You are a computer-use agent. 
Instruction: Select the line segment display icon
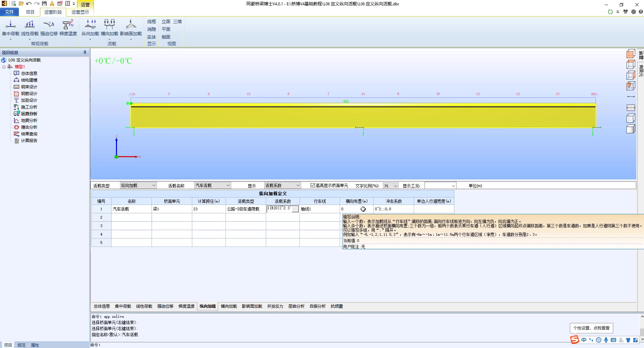[x=631, y=97]
